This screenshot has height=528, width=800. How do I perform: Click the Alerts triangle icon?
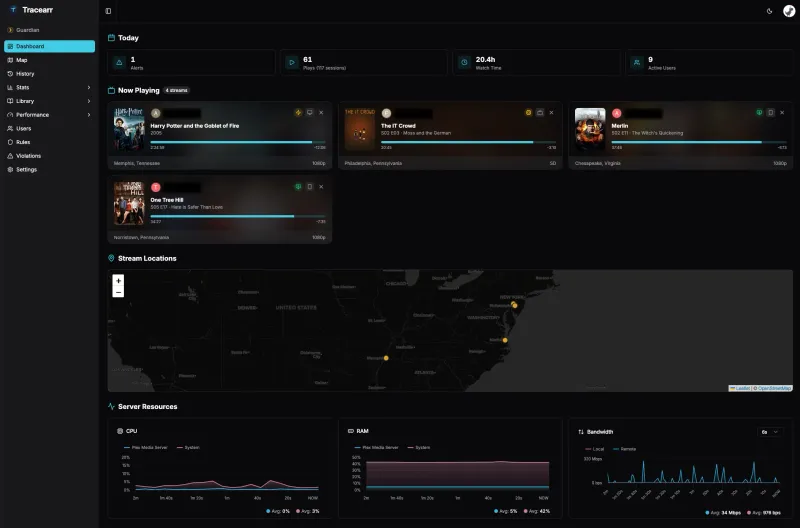coord(119,63)
